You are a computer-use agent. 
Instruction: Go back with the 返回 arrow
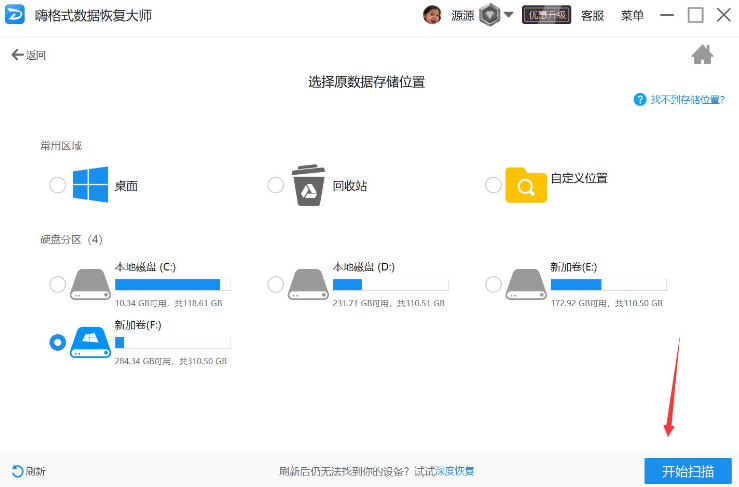28,55
